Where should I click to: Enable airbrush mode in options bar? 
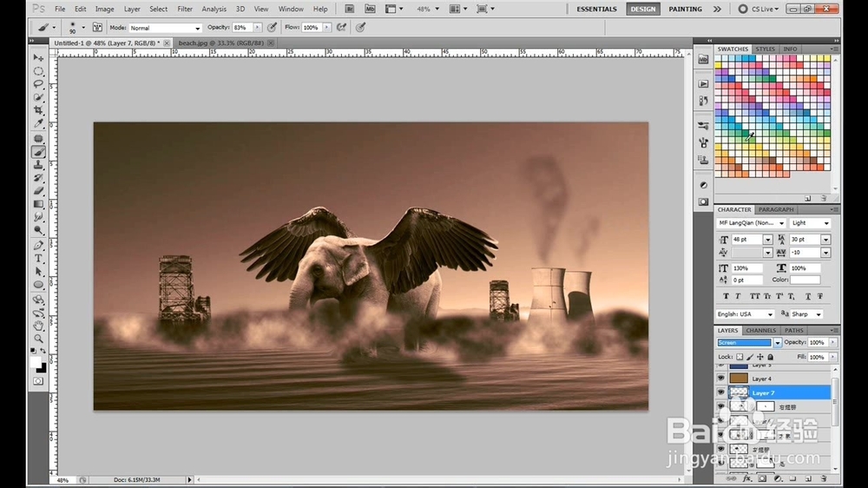click(341, 27)
